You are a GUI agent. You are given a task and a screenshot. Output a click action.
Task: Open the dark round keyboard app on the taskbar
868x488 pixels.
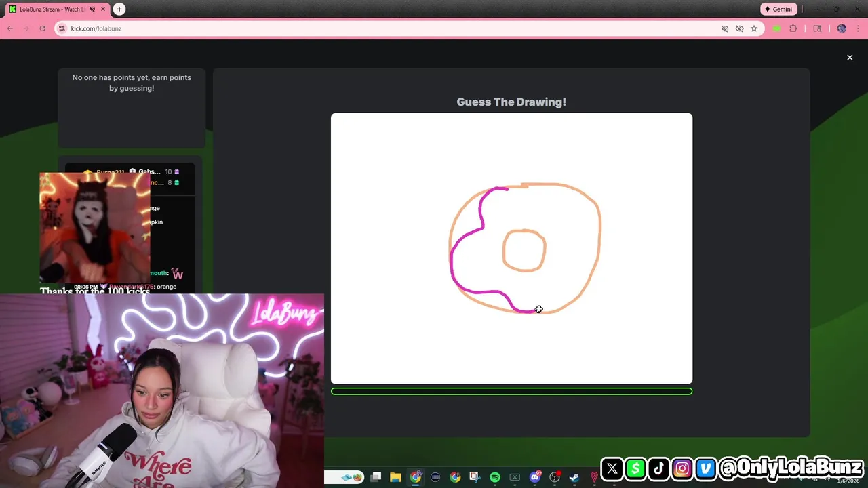click(435, 477)
